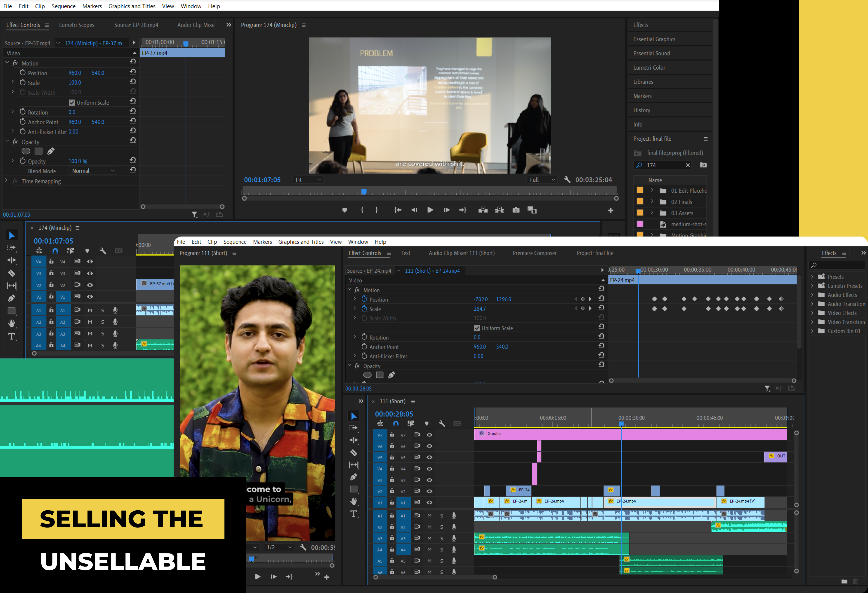Viewport: 868px width, 593px height.
Task: Mute track A2 in 174 Miniclip timeline
Action: (90, 322)
